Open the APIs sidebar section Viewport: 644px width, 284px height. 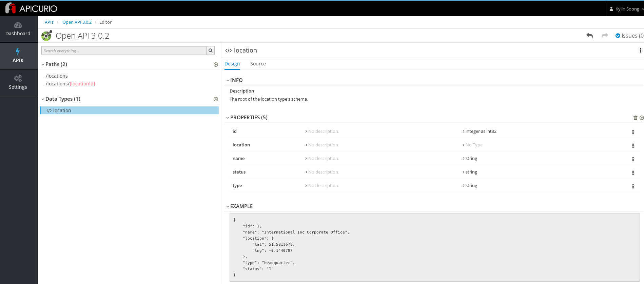18,56
